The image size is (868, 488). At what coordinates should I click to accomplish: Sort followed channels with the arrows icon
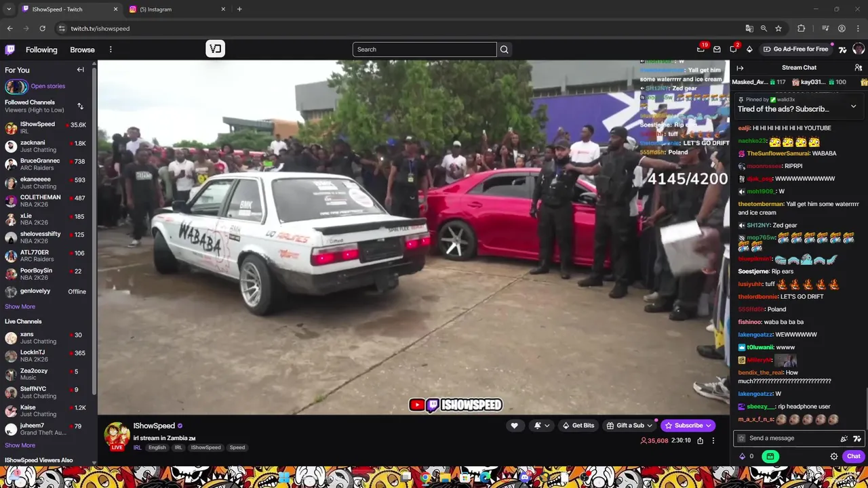(80, 106)
